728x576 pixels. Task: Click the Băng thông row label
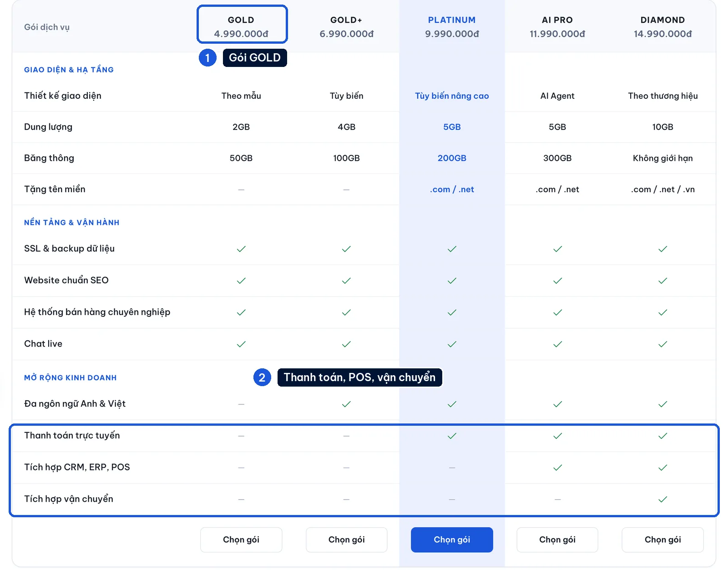[49, 158]
